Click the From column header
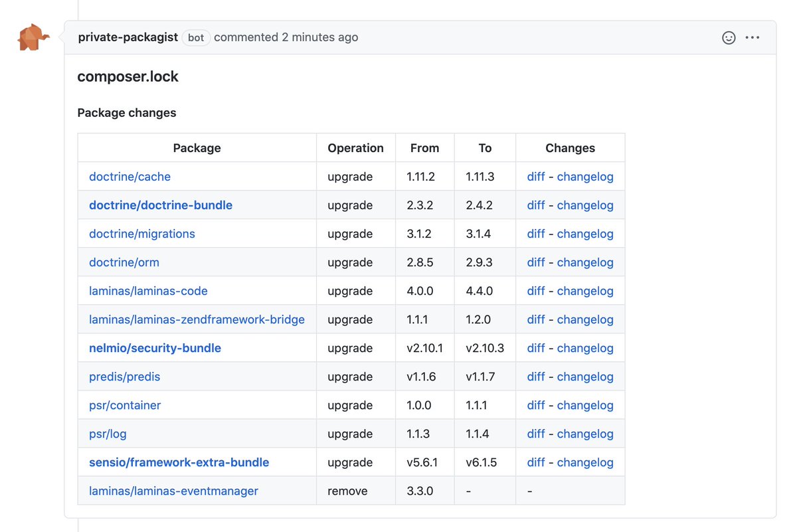 (425, 148)
